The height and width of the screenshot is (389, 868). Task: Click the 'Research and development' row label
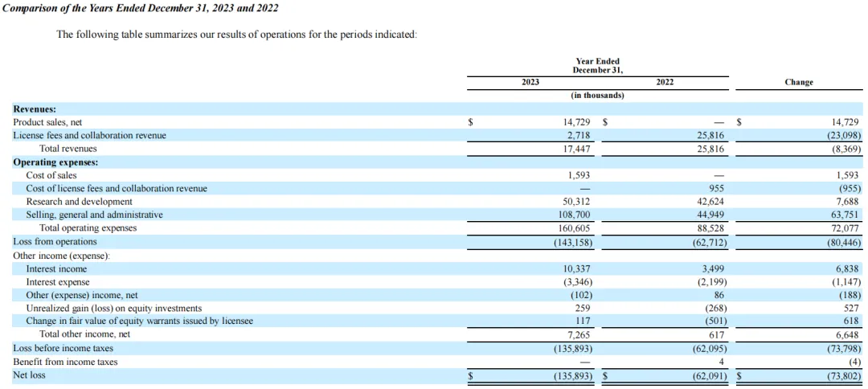79,202
